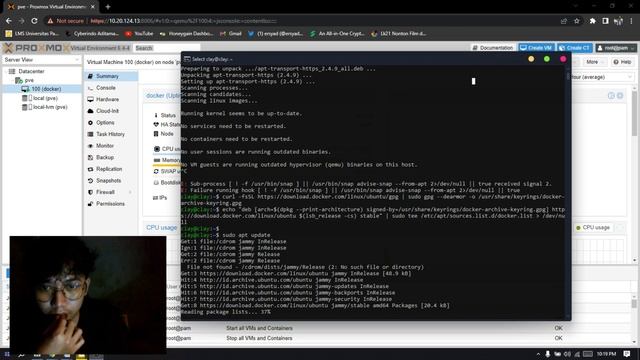Open the YouTube bookmark
This screenshot has width=640, height=360.
(x=140, y=33)
